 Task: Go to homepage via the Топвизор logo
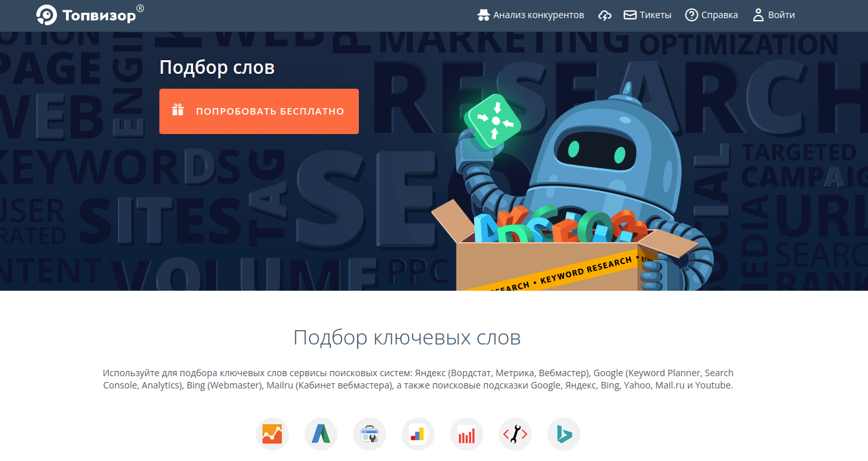(90, 15)
